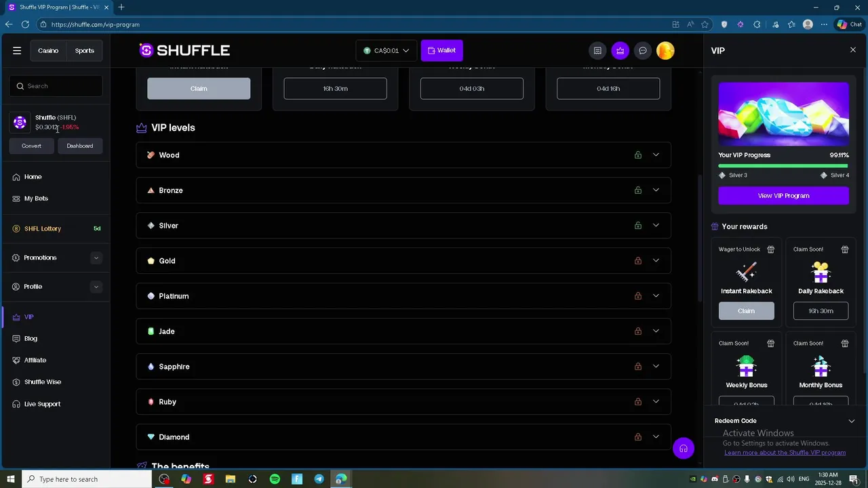
Task: Click View VIP Program button
Action: (x=783, y=196)
